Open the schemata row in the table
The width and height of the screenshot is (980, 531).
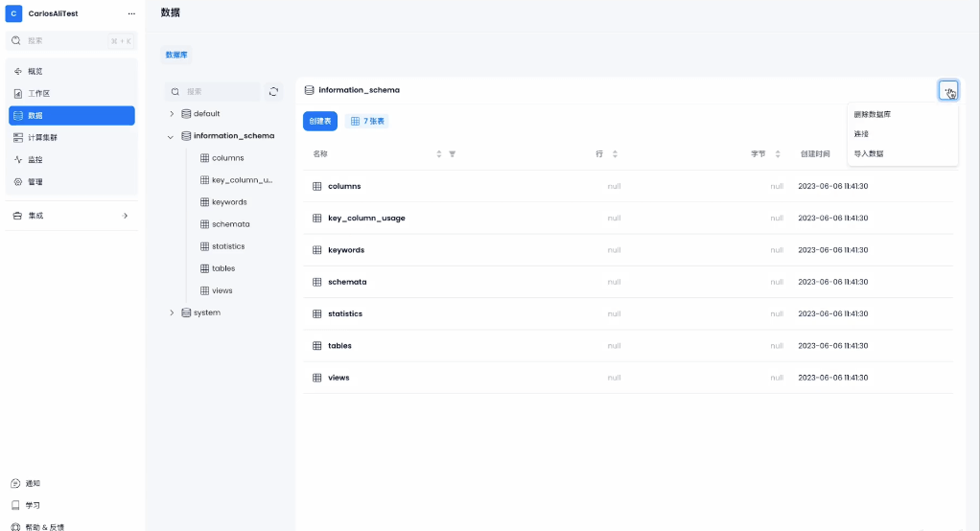(628, 282)
